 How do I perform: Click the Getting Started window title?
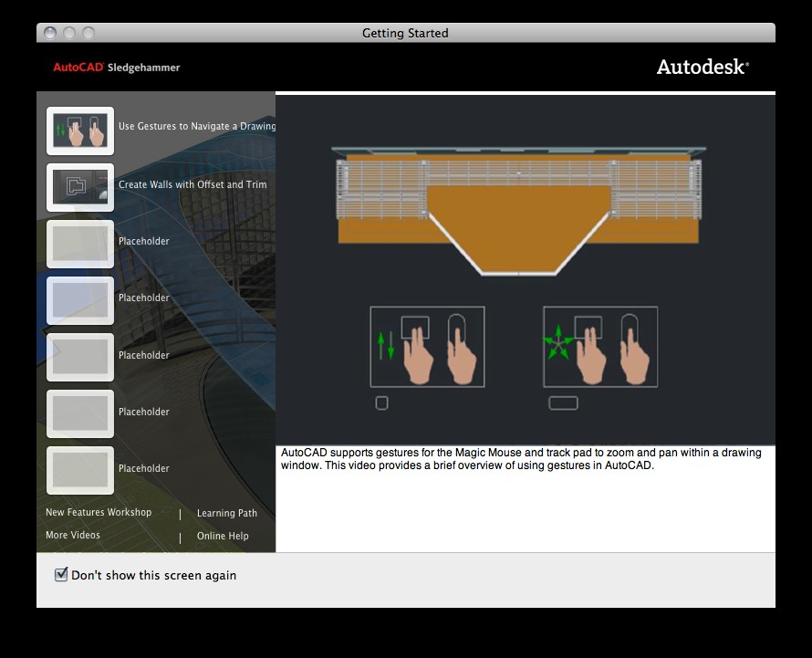[405, 33]
